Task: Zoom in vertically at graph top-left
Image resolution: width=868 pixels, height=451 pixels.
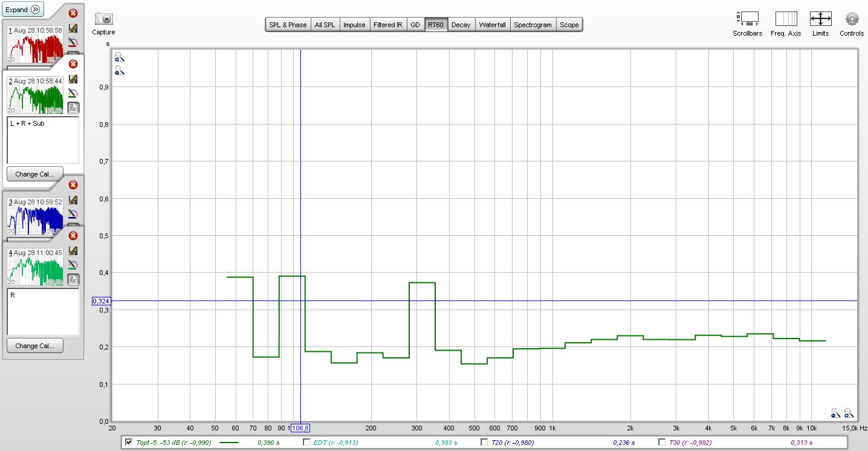Action: 119,57
